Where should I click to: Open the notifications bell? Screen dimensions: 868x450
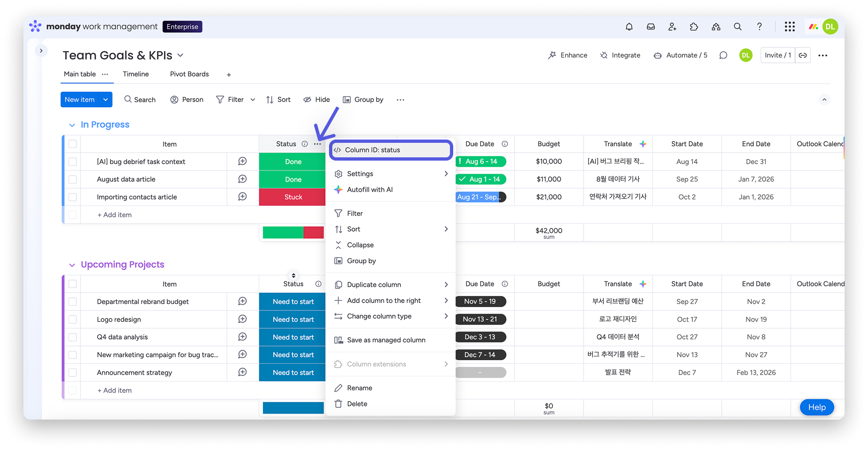pos(629,27)
